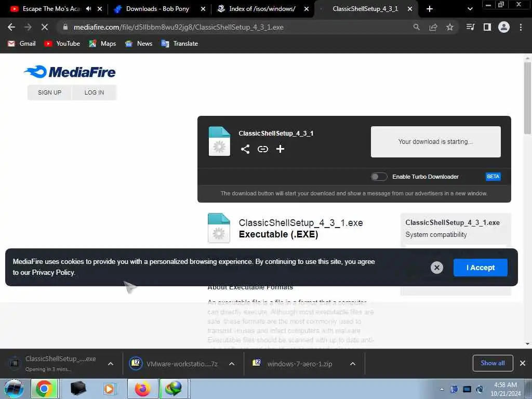Click the Privacy Policy text in cookie banner
Viewport: 532px width, 399px height.
pyautogui.click(x=54, y=272)
